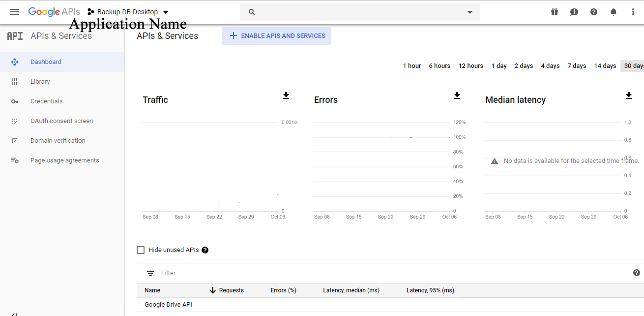Click the Page usage agreements gear icon
Image resolution: width=644 pixels, height=316 pixels.
(15, 160)
